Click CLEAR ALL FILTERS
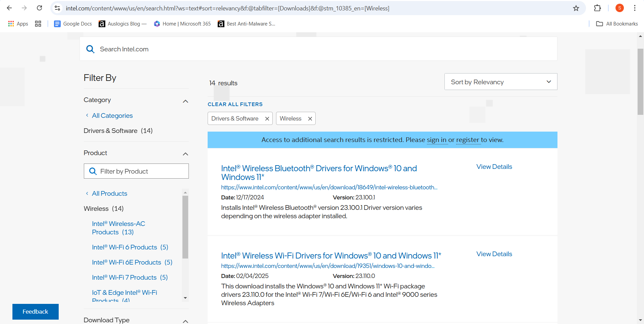Viewport: 644px width, 324px height. click(235, 104)
